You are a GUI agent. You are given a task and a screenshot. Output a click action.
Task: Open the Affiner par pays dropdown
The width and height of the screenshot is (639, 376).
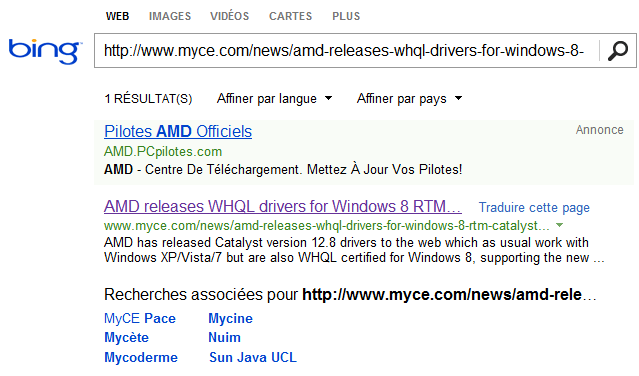(410, 99)
